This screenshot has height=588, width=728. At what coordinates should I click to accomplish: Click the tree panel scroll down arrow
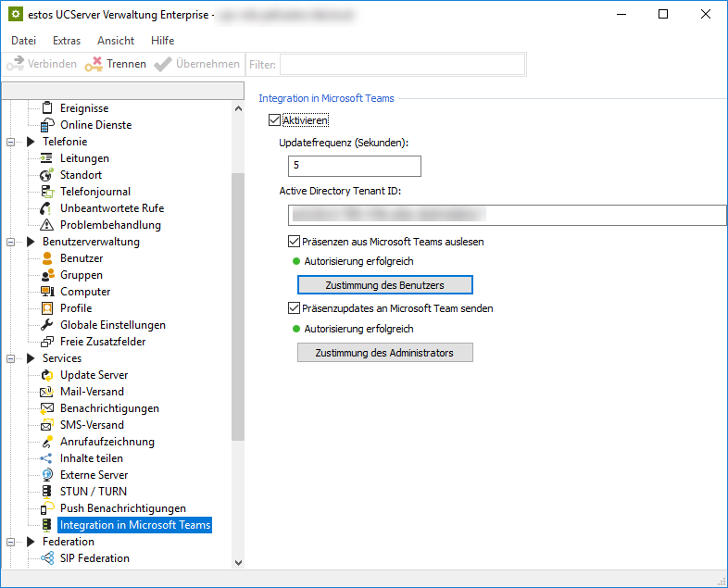pos(238,561)
